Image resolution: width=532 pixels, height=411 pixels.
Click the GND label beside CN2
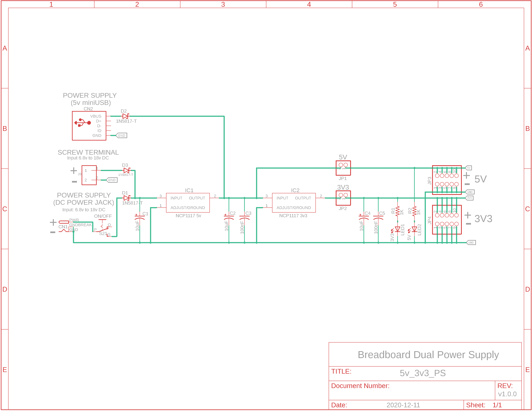121,136
